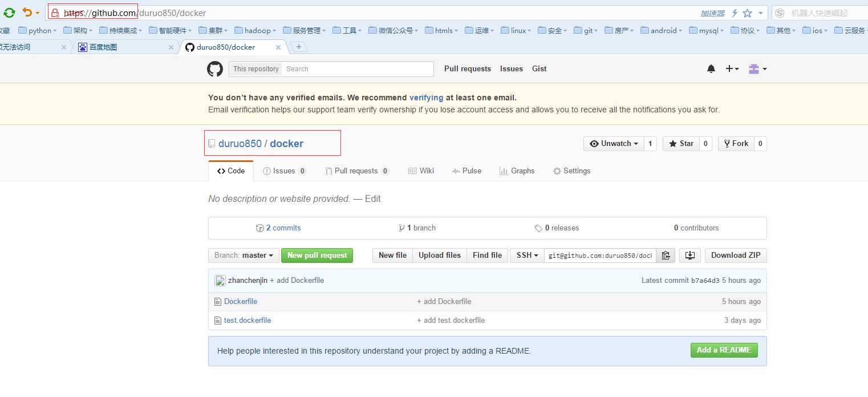Open a new browser tab
Viewport: 868px width, 397px height.
298,47
